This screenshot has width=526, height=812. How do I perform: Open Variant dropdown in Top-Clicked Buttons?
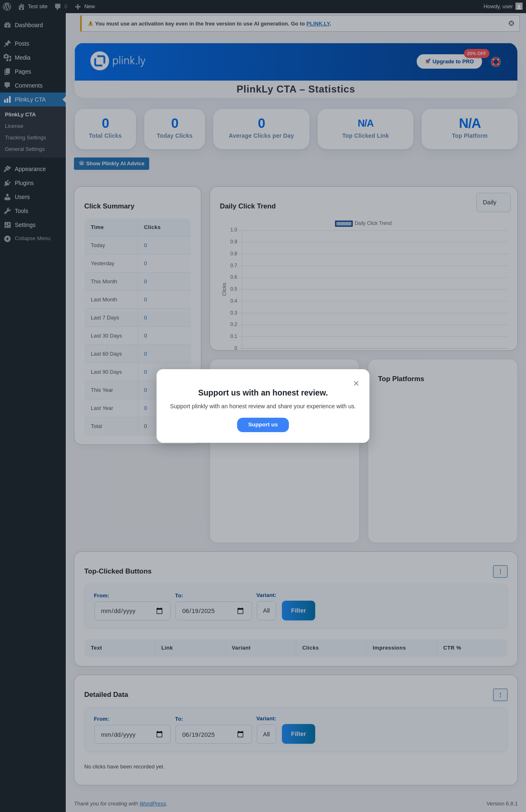[266, 611]
